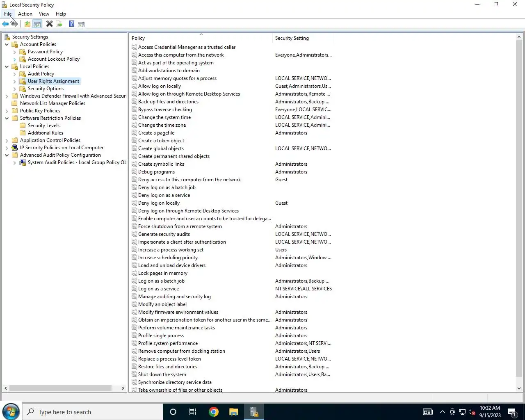Launch Google Chrome from the taskbar

(x=213, y=412)
